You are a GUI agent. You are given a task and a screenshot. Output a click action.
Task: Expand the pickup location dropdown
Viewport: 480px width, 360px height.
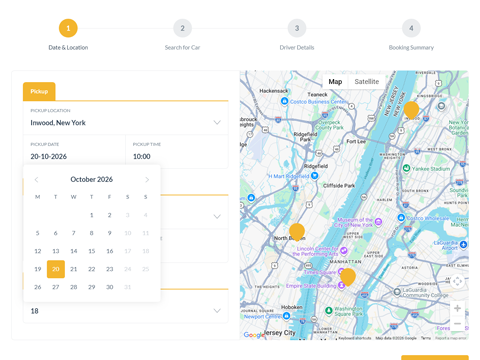tap(217, 122)
